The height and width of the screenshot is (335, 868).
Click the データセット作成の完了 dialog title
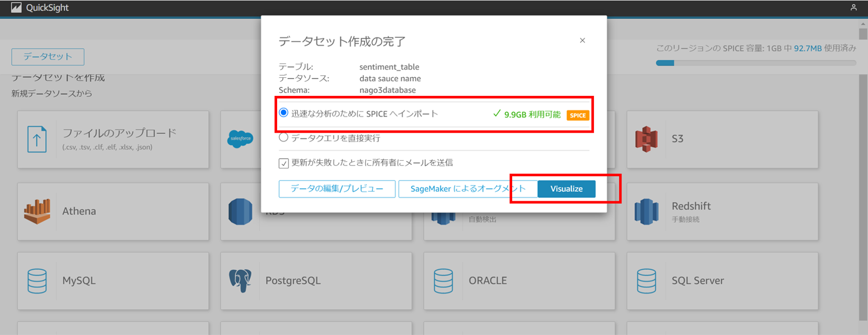pyautogui.click(x=342, y=41)
